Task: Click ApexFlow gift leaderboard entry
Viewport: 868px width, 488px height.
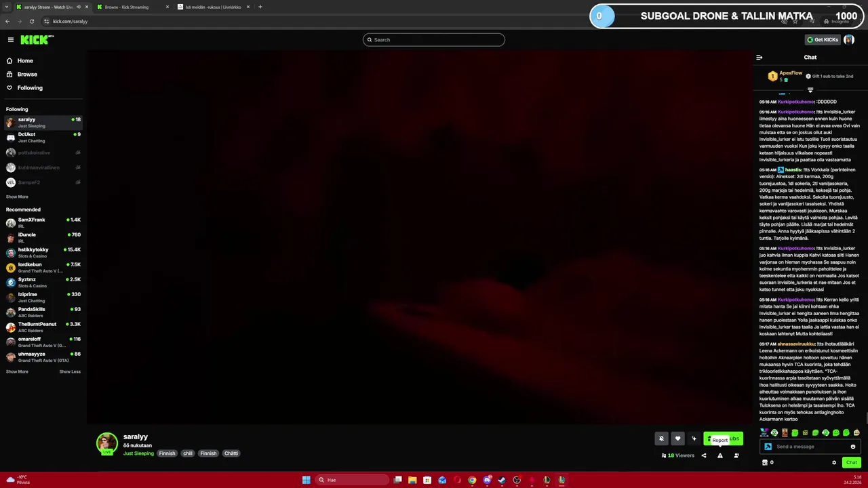Action: point(787,76)
